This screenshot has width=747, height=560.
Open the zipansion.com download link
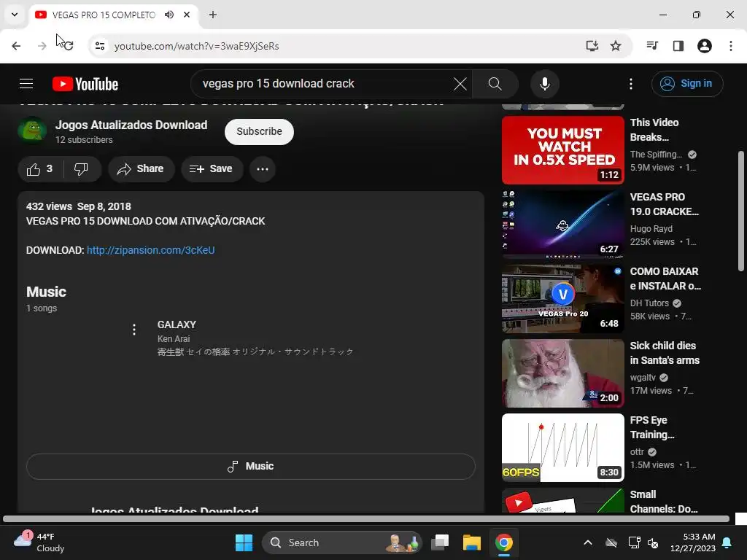point(150,250)
